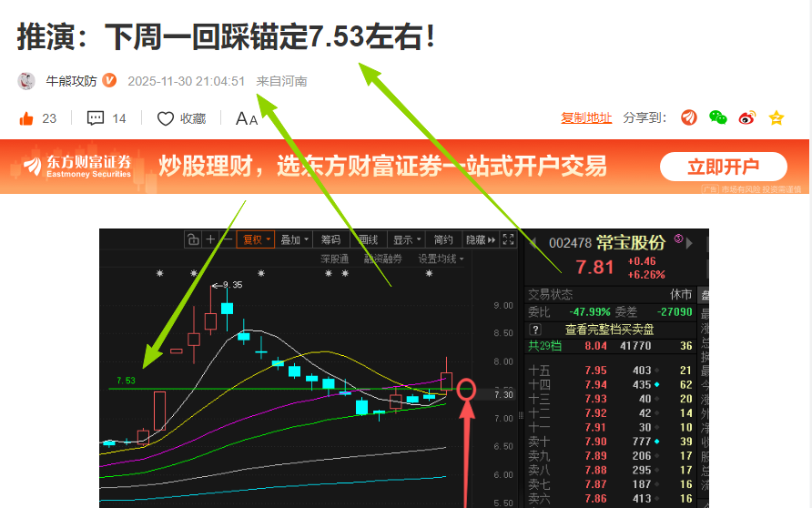Toggle the lock icon in chart toolbar
Image resolution: width=812 pixels, height=508 pixels.
(x=193, y=239)
